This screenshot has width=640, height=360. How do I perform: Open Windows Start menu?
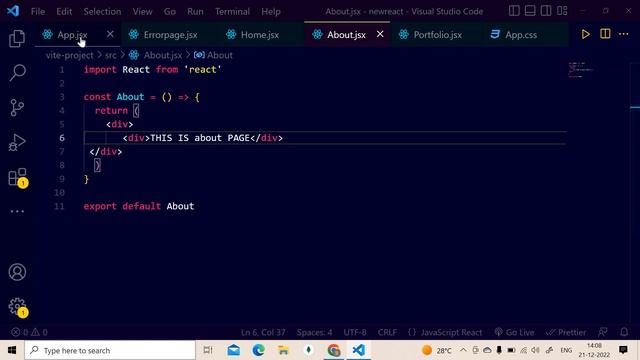pos(12,350)
